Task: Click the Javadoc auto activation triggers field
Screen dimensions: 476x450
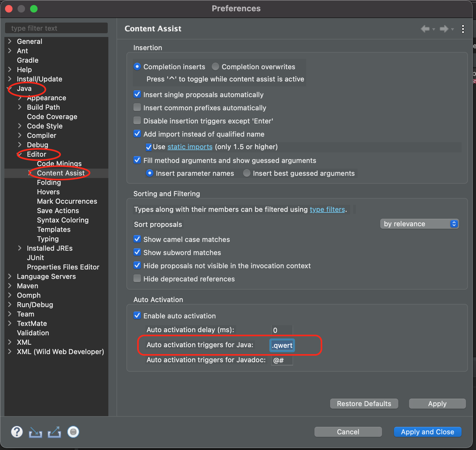Action: click(x=282, y=360)
